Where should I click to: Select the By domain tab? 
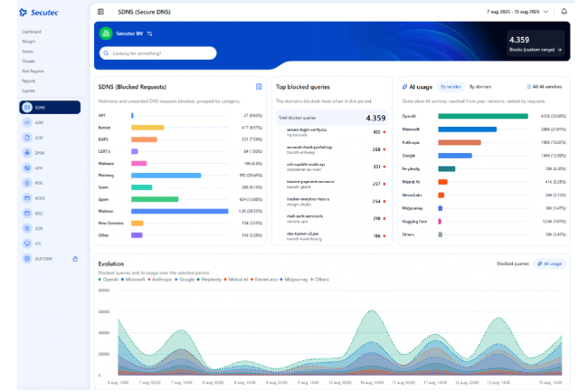coord(480,87)
